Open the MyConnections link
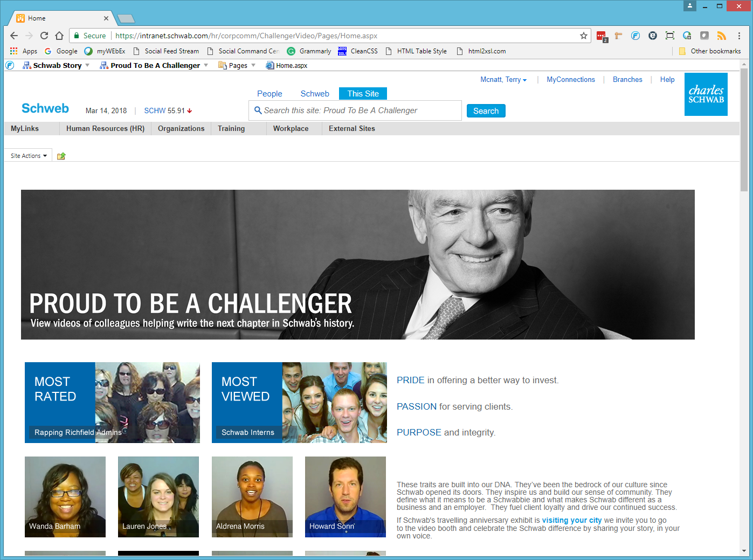The height and width of the screenshot is (560, 753). click(x=571, y=79)
